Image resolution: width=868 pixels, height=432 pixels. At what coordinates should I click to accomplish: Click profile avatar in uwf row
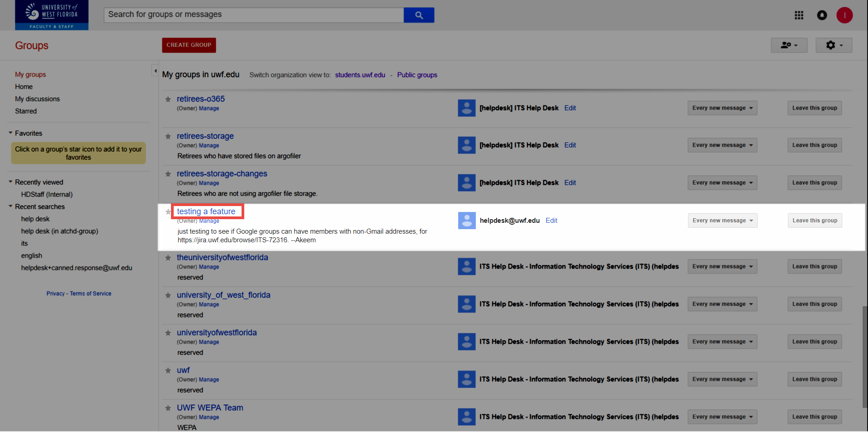(x=467, y=379)
